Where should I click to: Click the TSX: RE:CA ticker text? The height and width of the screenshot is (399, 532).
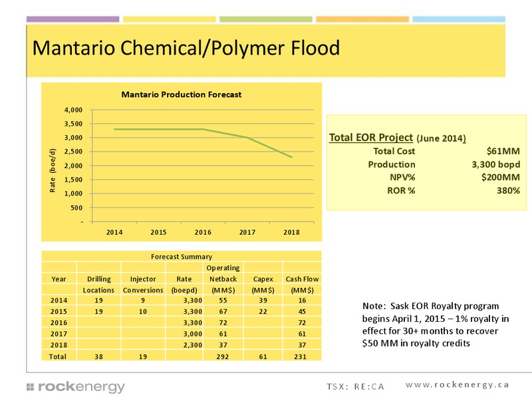pyautogui.click(x=356, y=387)
